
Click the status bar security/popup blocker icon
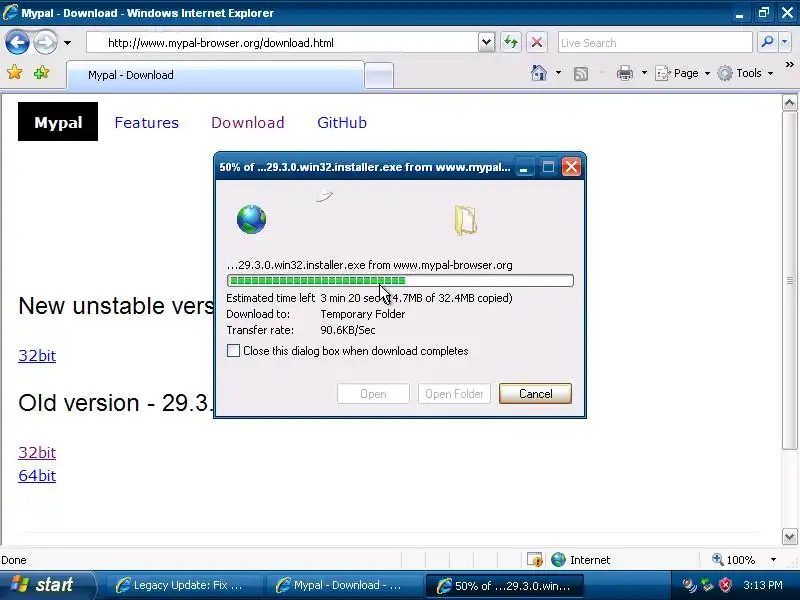535,560
